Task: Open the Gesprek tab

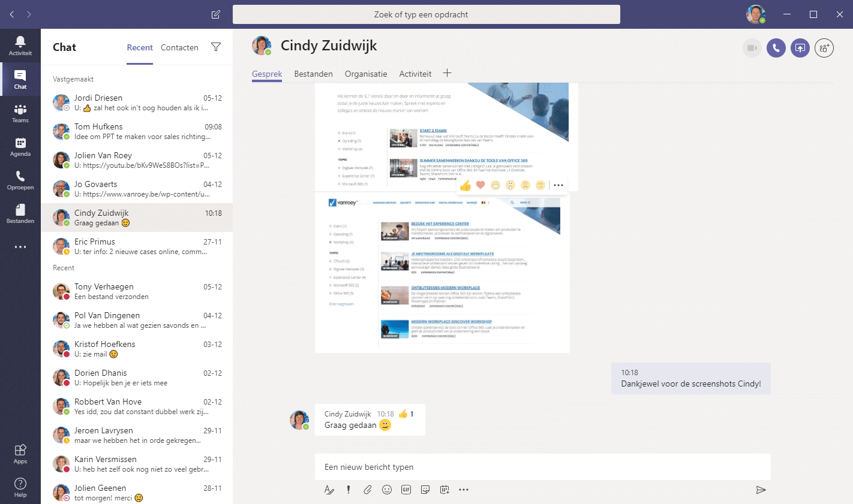Action: [x=267, y=74]
